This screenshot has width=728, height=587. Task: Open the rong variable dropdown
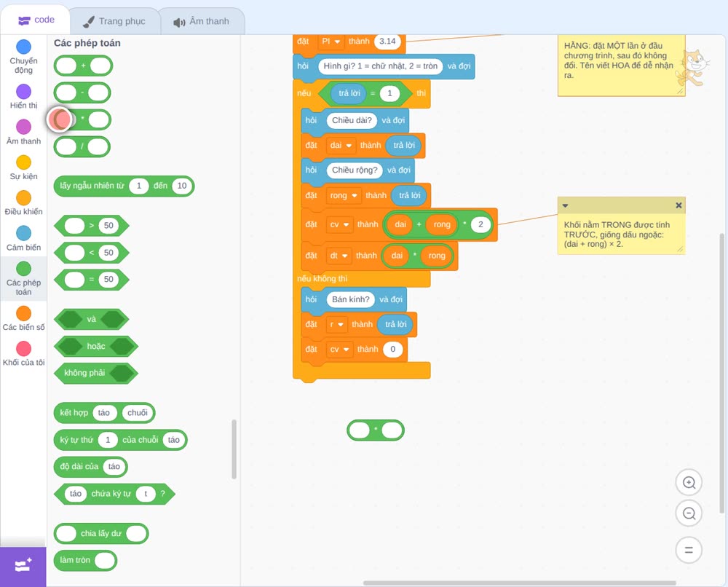click(344, 195)
